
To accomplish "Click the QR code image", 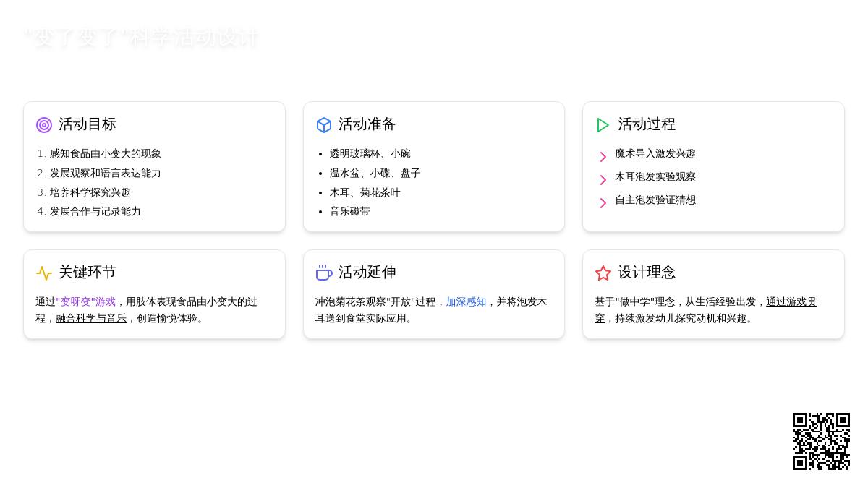I will pyautogui.click(x=822, y=442).
